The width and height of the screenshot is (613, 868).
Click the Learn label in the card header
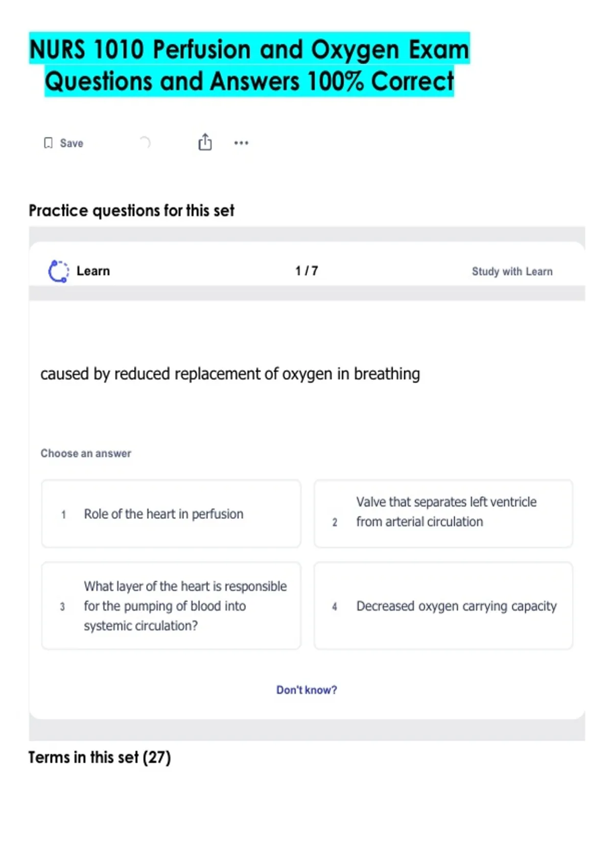pyautogui.click(x=93, y=271)
